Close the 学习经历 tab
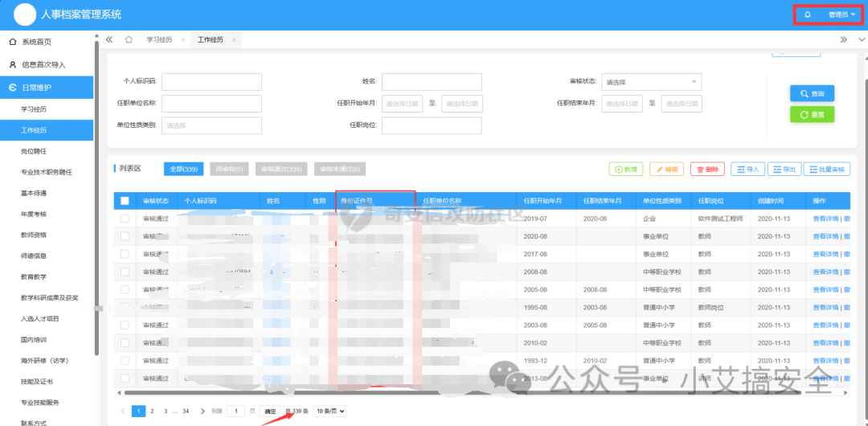 (x=182, y=40)
